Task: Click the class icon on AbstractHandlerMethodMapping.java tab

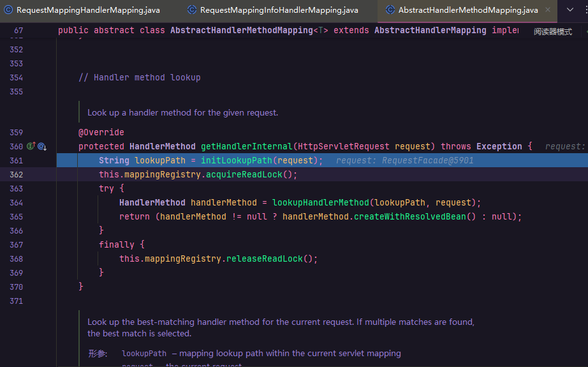Action: pos(390,10)
